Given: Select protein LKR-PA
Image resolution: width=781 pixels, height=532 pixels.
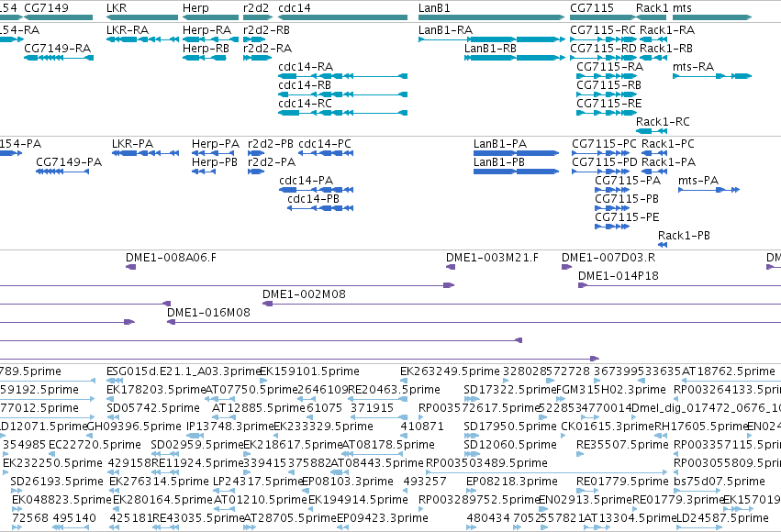Looking at the screenshot, I should click(145, 153).
